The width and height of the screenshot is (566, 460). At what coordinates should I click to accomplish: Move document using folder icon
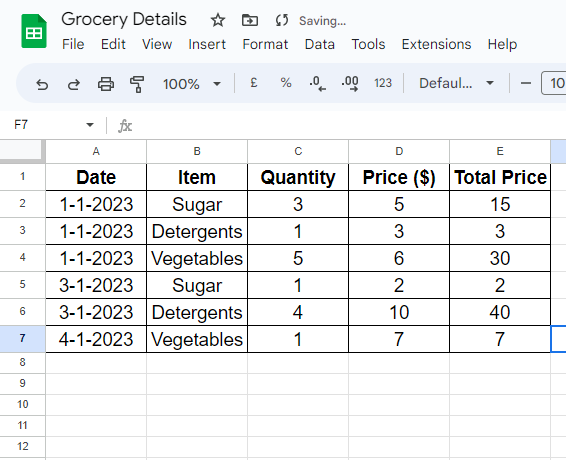[x=250, y=20]
